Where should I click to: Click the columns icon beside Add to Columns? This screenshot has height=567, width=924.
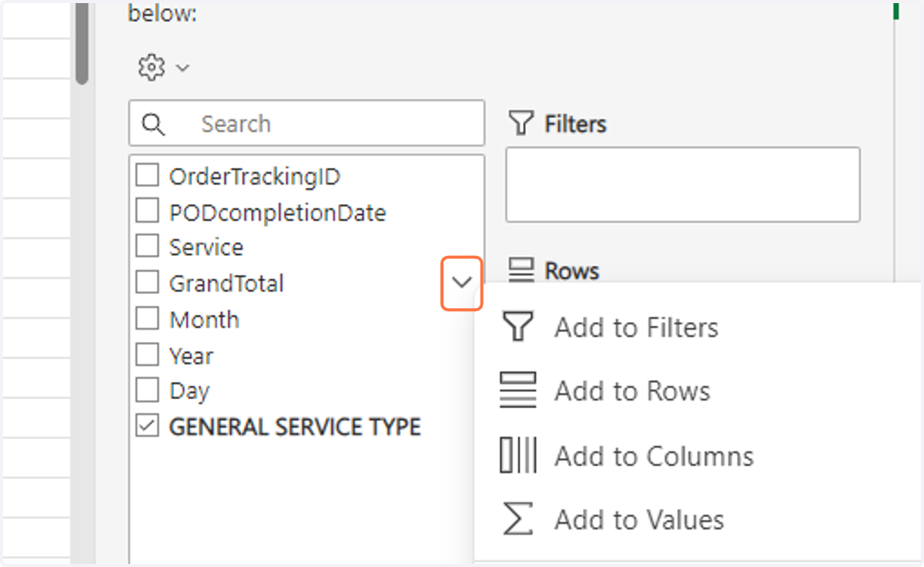(517, 455)
